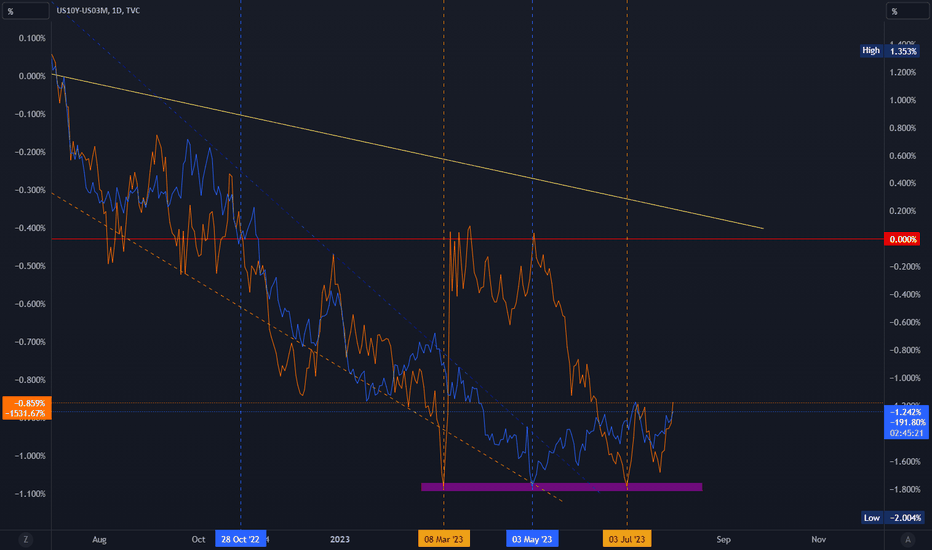Click the -0.500% left axis label

point(30,266)
